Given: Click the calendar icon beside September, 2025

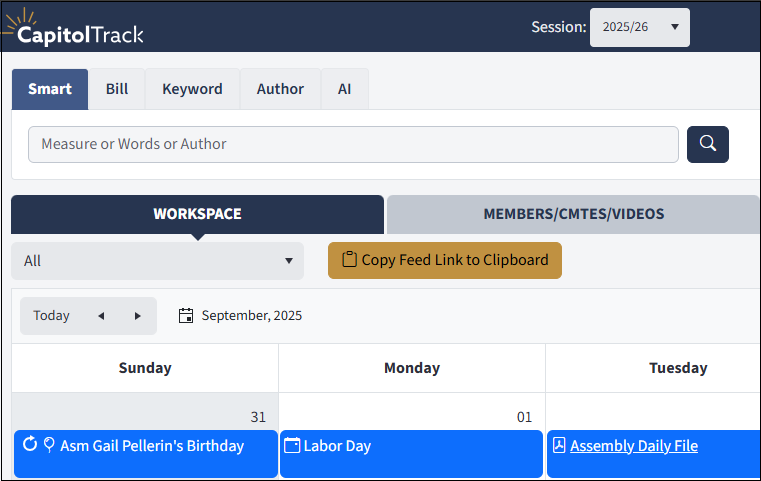Looking at the screenshot, I should (185, 316).
